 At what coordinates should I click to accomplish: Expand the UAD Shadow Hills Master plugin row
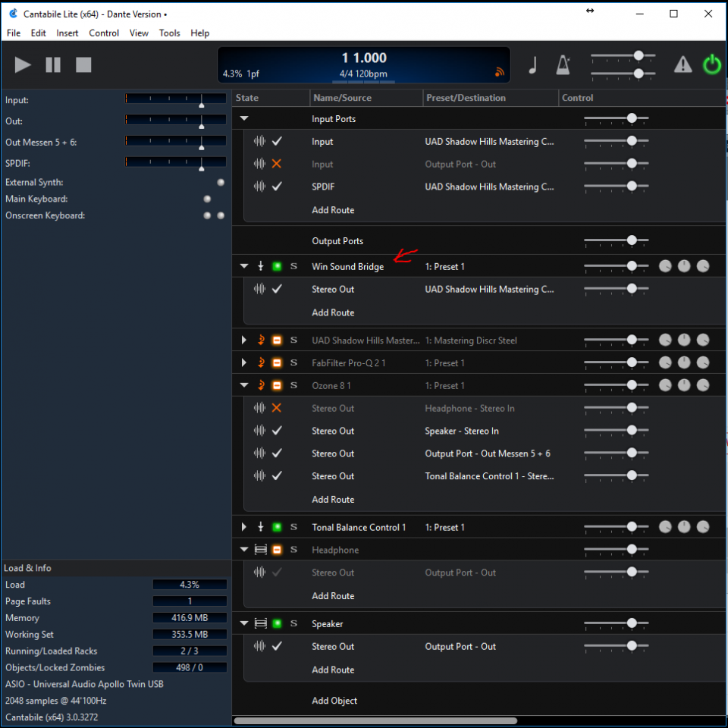[243, 340]
